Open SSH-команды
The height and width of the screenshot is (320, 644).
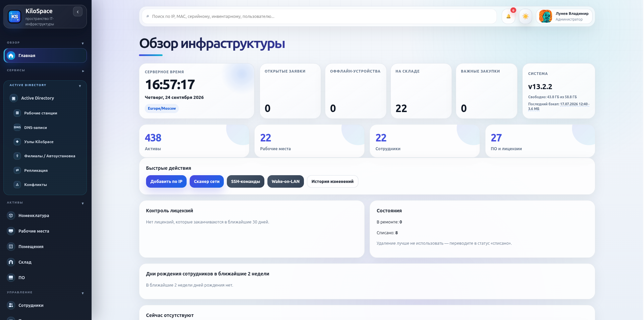pos(245,182)
